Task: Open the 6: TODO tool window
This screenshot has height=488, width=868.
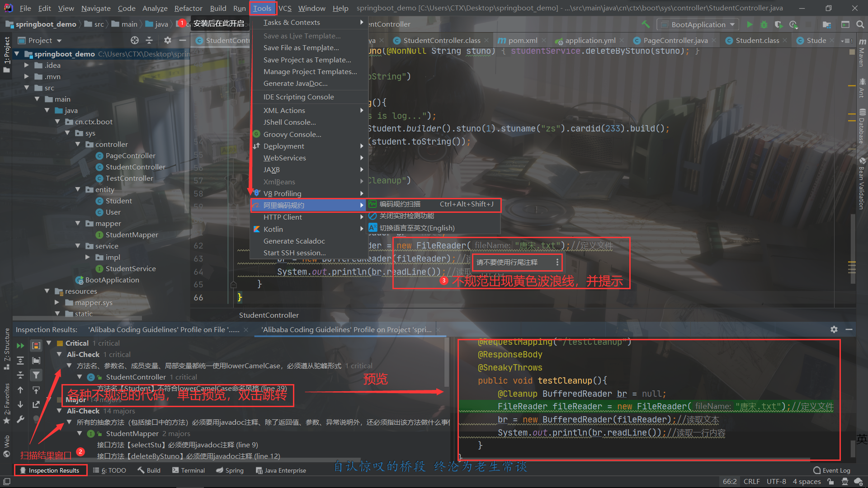Action: 109,470
